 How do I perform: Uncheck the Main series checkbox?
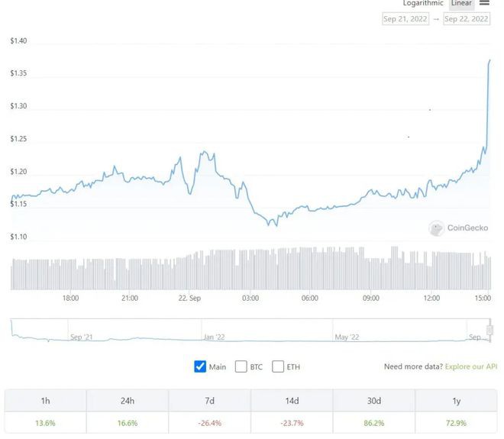pos(201,366)
